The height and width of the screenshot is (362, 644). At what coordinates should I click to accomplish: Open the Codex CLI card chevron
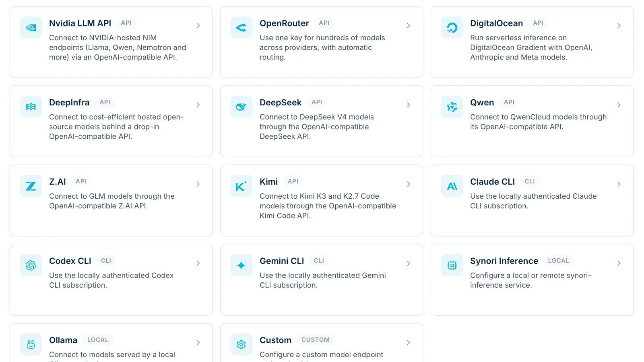(x=198, y=263)
